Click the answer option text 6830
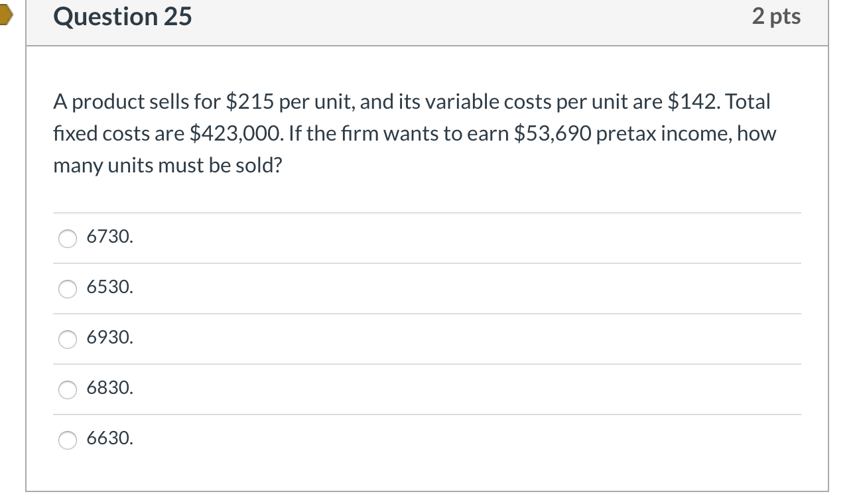Image resolution: width=857 pixels, height=504 pixels. point(109,389)
